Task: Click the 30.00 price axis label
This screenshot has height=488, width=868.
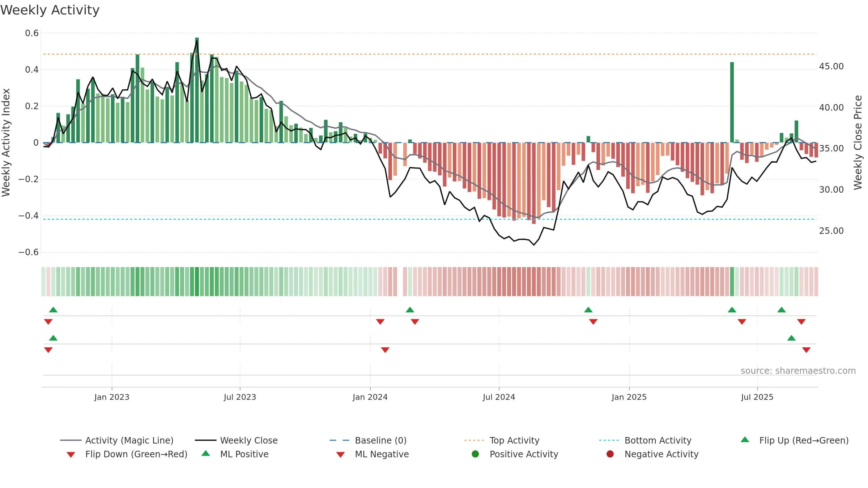Action: pos(831,190)
